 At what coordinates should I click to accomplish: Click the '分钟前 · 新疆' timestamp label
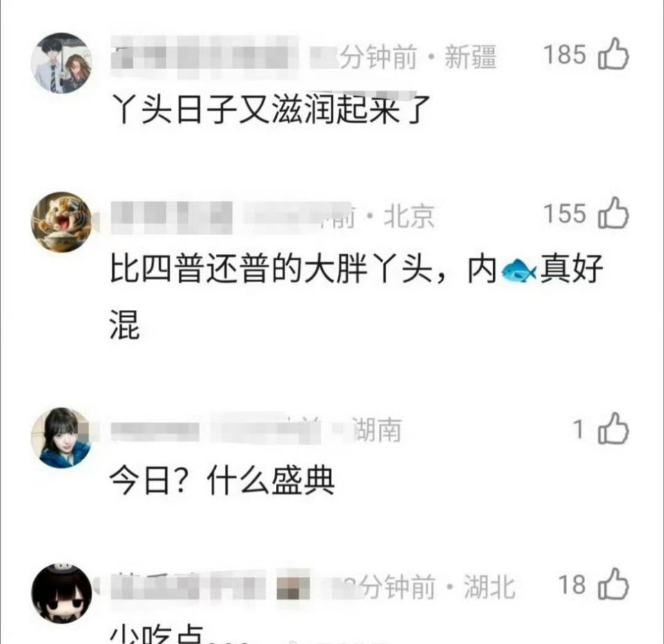pos(418,57)
